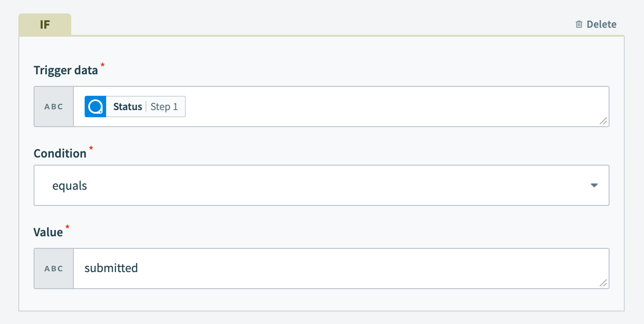Click the red asterisk next to Trigger data
The width and height of the screenshot is (644, 324).
point(103,65)
